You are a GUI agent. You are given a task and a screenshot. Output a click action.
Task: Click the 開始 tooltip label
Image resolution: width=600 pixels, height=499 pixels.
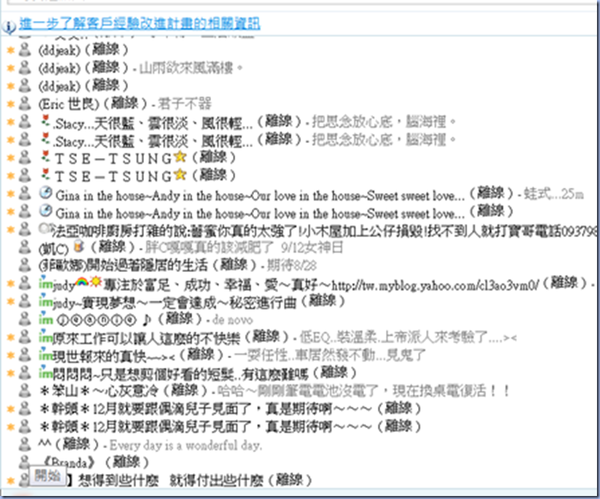[x=47, y=476]
